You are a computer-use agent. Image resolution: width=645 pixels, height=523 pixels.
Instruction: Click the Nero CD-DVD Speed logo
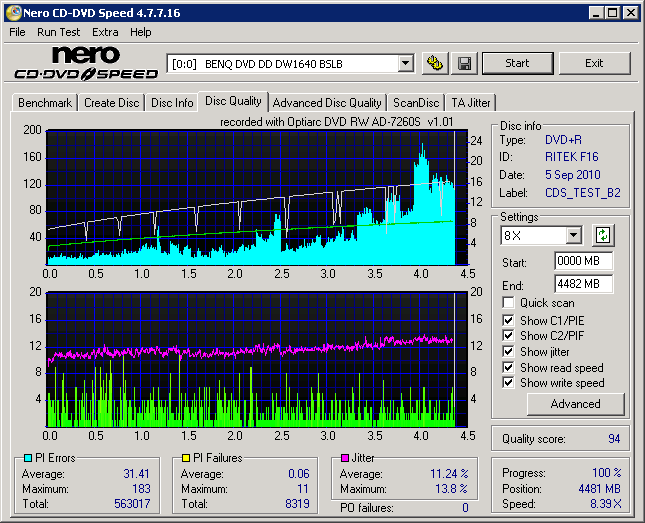coord(86,63)
